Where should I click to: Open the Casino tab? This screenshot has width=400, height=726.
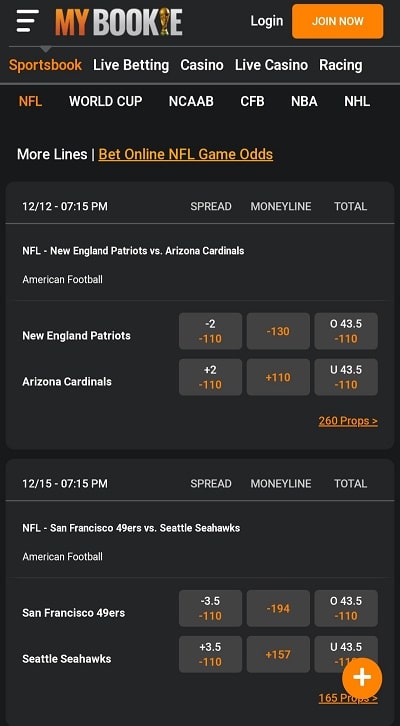click(202, 65)
